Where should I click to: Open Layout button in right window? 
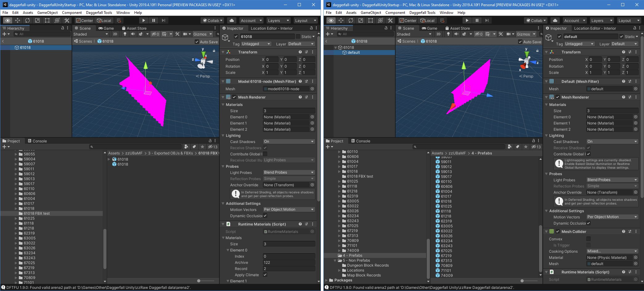[x=629, y=20]
